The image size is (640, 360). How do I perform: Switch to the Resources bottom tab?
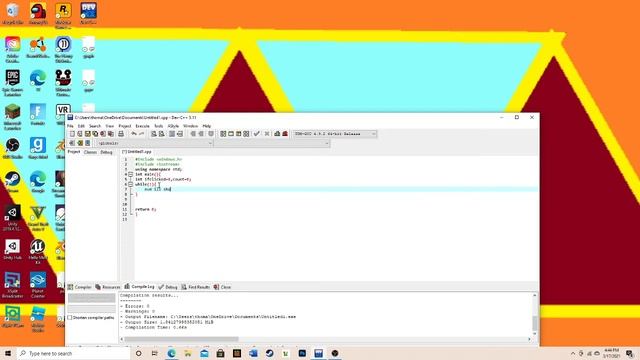[x=108, y=287]
